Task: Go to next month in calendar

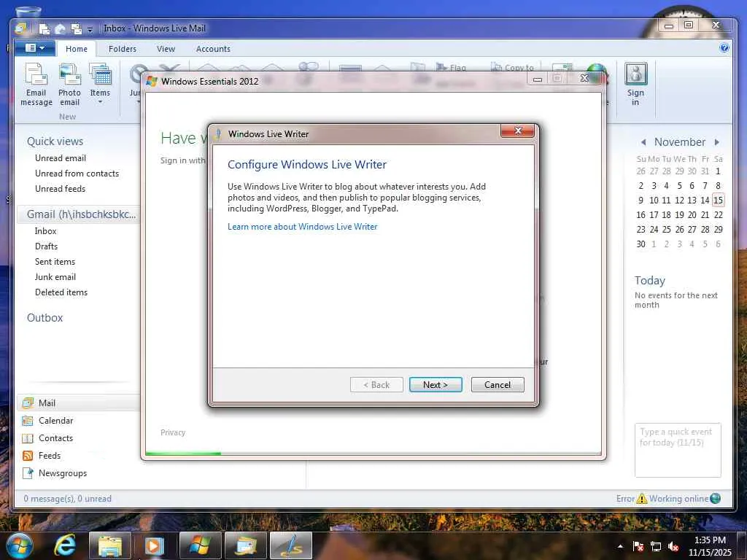Action: pos(716,142)
